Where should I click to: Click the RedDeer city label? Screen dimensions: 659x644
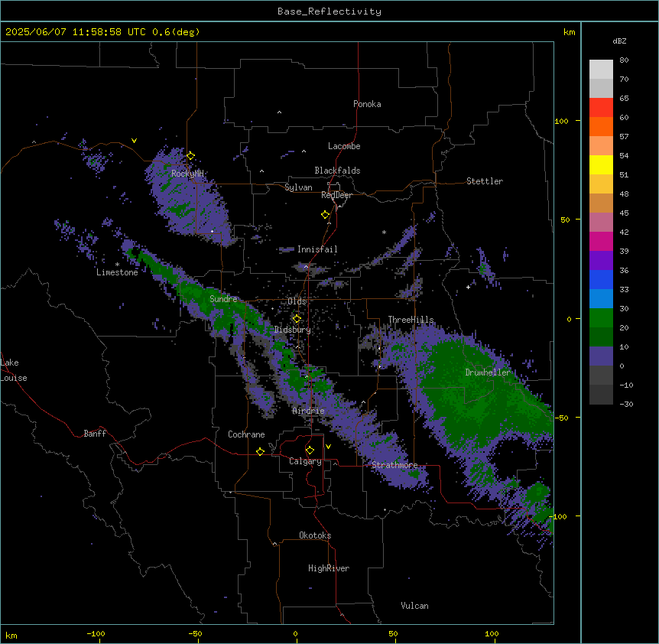(x=336, y=195)
